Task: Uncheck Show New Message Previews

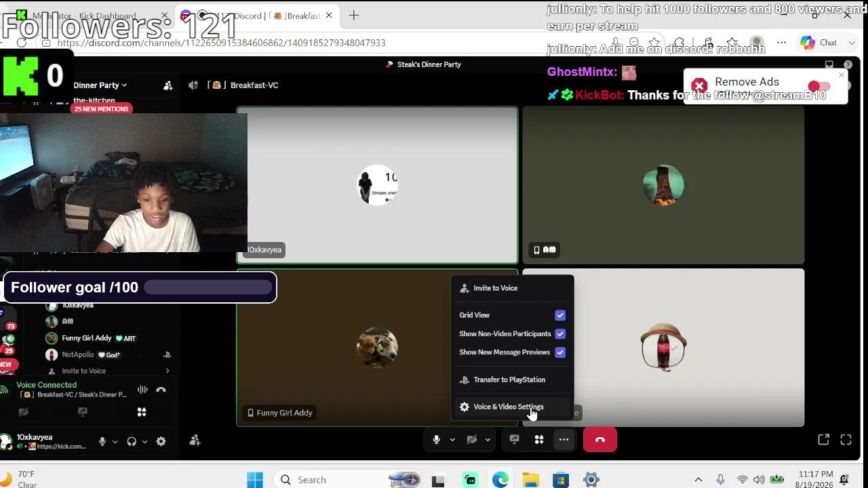Action: point(560,352)
